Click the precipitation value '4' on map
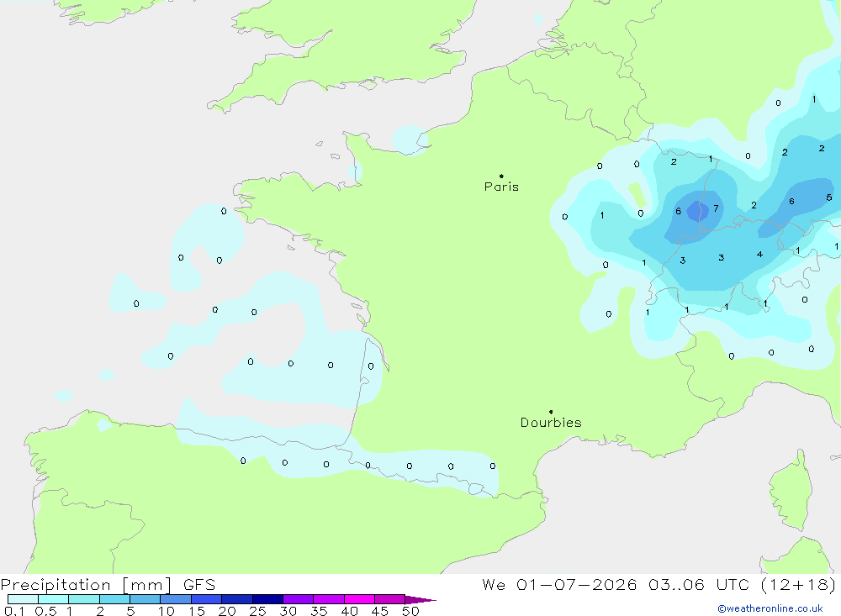Screen dimensions: 841x616 tap(759, 254)
